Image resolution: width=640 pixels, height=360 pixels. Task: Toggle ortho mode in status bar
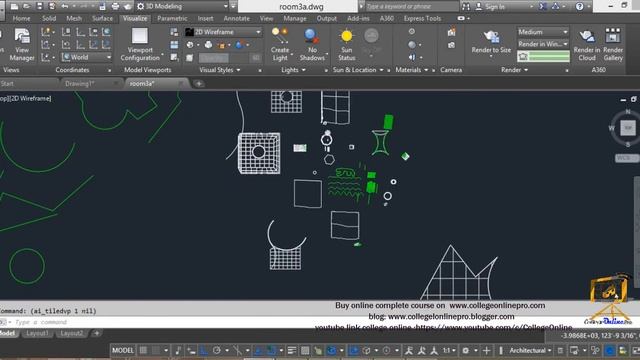203,350
